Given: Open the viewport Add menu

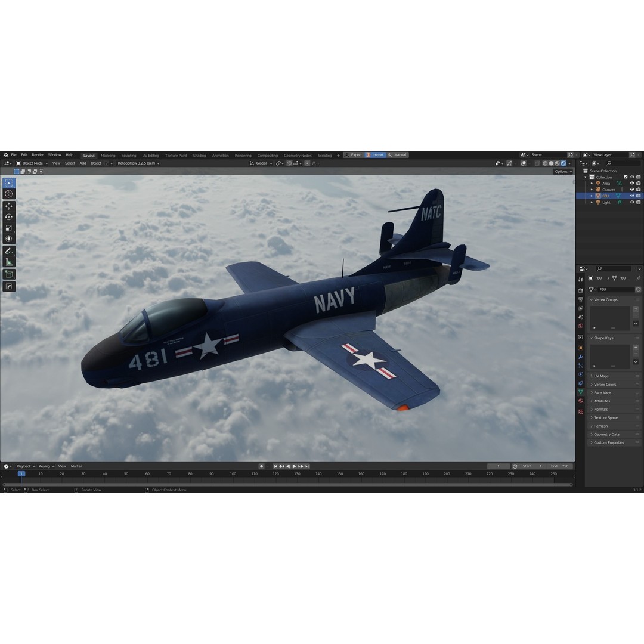Looking at the screenshot, I should point(82,163).
